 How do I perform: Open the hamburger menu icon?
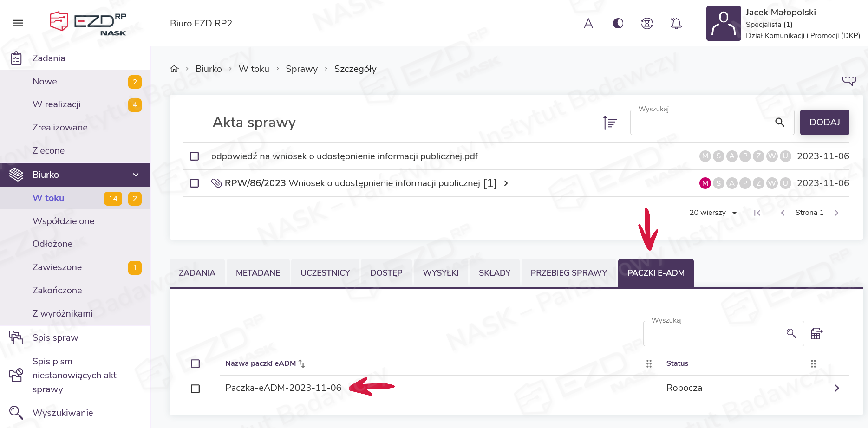(x=18, y=23)
